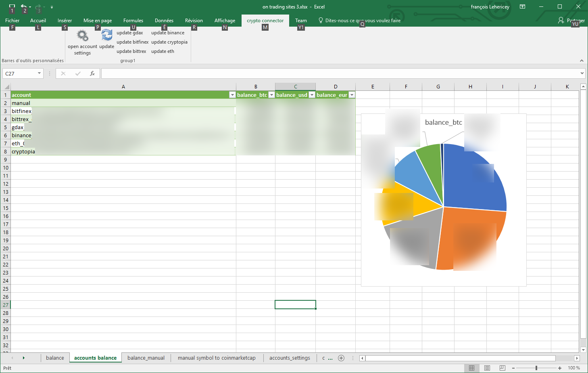Viewport: 588px width, 373px height.
Task: Select the cell containing manual
Action: pos(123,103)
